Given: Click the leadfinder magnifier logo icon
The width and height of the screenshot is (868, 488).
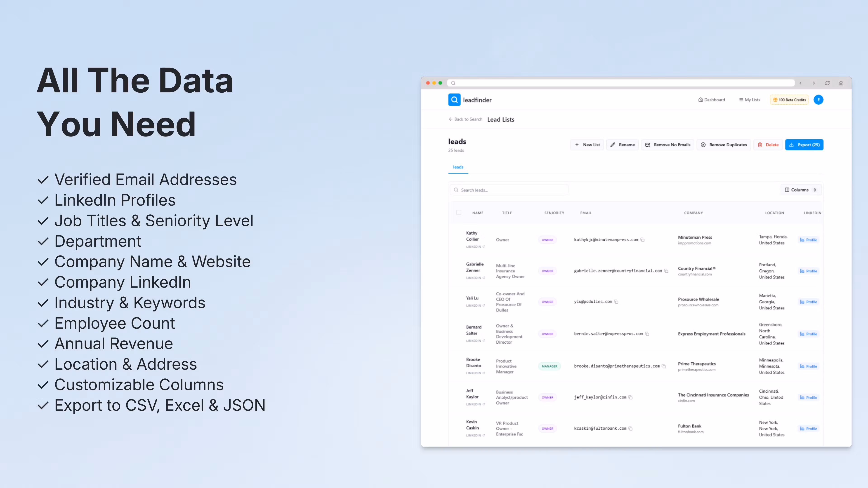Looking at the screenshot, I should pos(454,100).
